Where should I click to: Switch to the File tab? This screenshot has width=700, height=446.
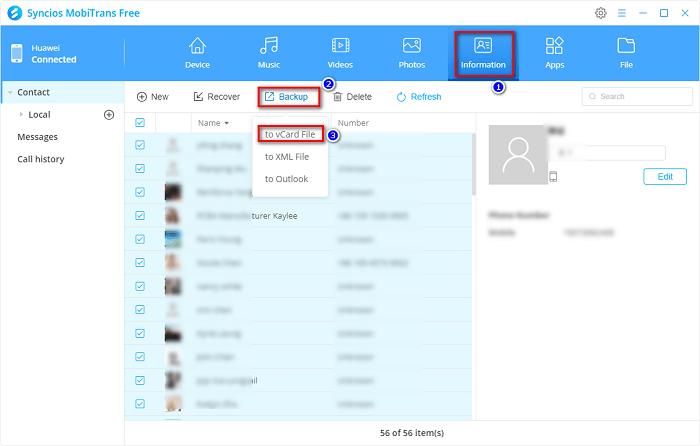pyautogui.click(x=626, y=53)
